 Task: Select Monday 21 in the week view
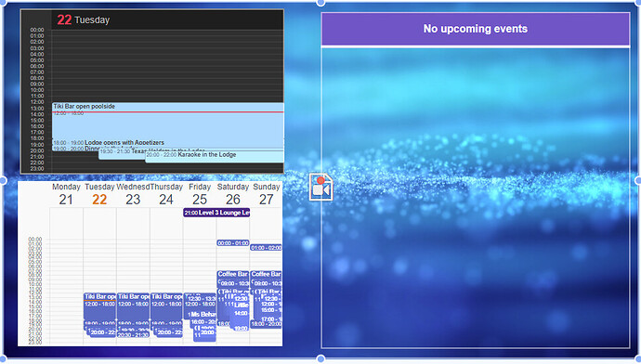pyautogui.click(x=66, y=194)
